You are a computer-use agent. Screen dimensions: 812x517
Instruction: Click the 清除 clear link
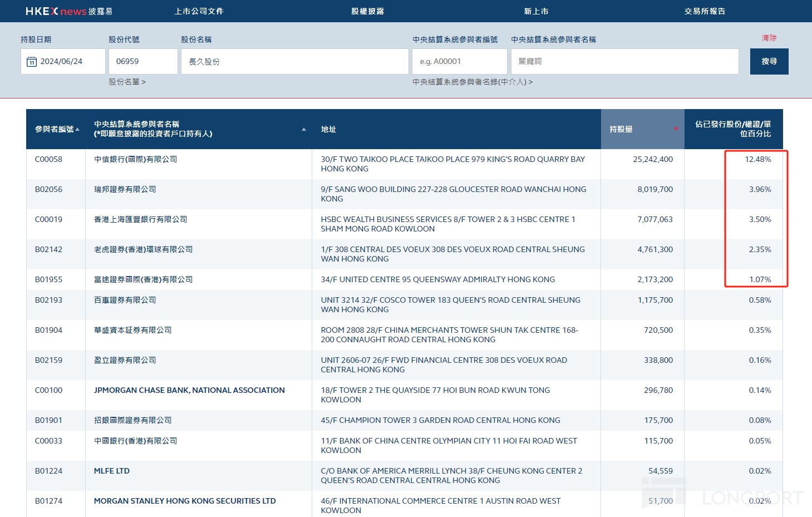(769, 38)
